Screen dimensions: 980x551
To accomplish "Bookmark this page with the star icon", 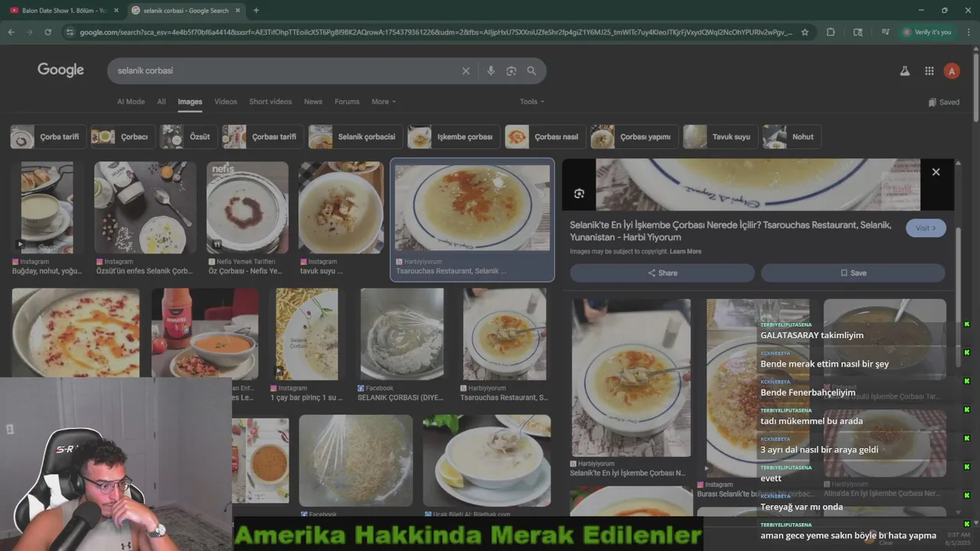I will click(x=805, y=32).
